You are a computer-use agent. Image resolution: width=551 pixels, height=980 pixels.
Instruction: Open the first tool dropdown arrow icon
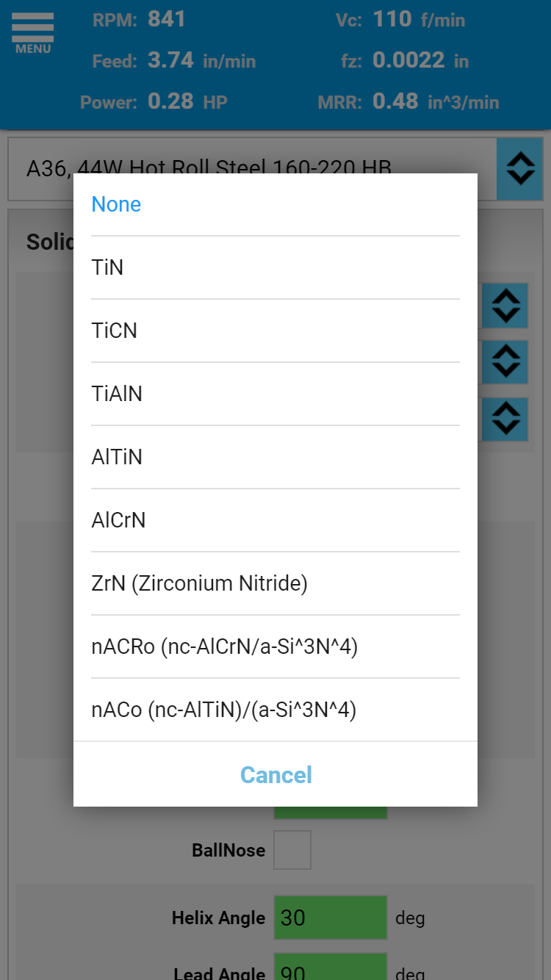505,305
